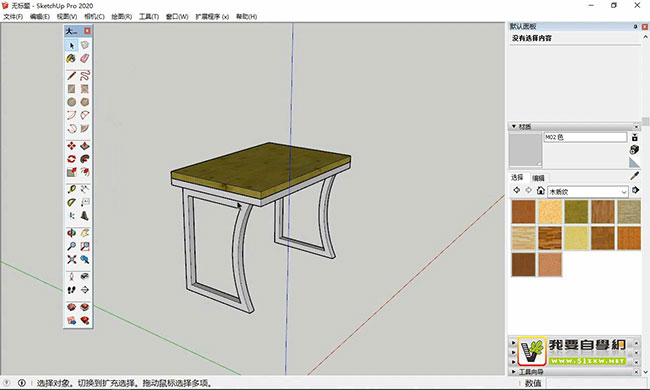The width and height of the screenshot is (650, 390).
Task: Select the Follow Me tool
Action: pos(85,159)
